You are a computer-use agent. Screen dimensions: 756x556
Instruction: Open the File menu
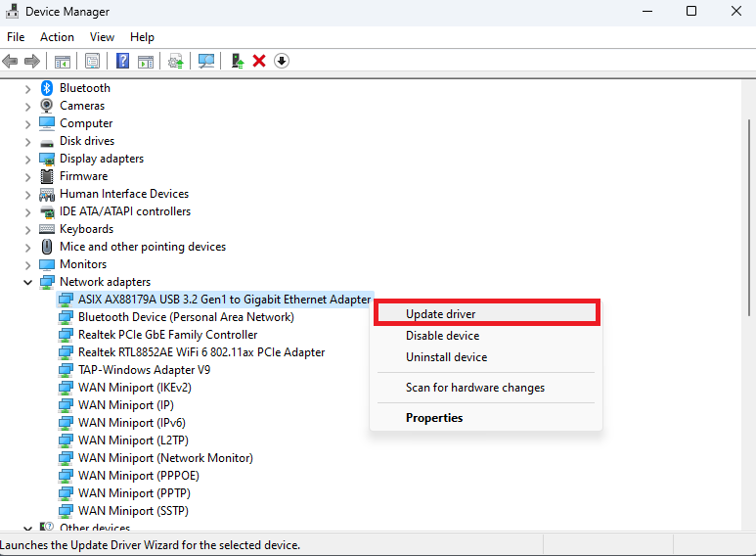coord(16,37)
